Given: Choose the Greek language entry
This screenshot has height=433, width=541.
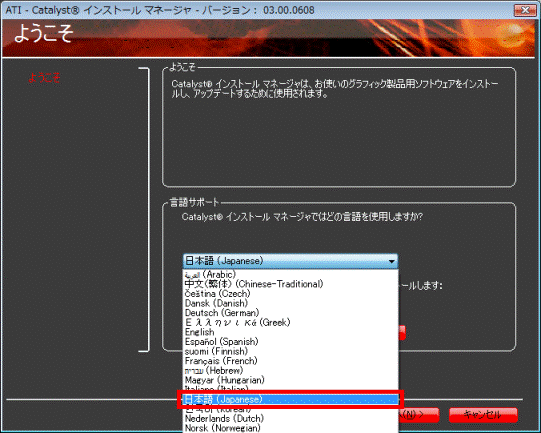Looking at the screenshot, I should pos(291,323).
